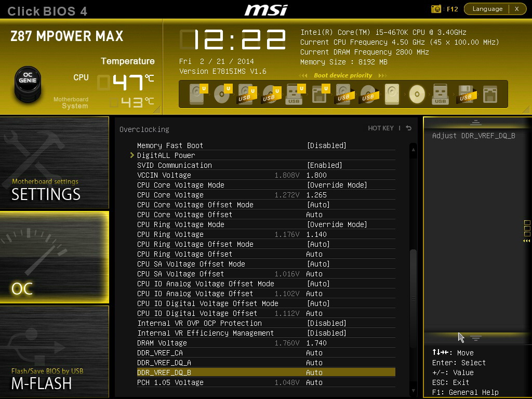532x399 pixels.
Task: Select CPU Ring Voltage Offset Auto value
Action: point(314,254)
